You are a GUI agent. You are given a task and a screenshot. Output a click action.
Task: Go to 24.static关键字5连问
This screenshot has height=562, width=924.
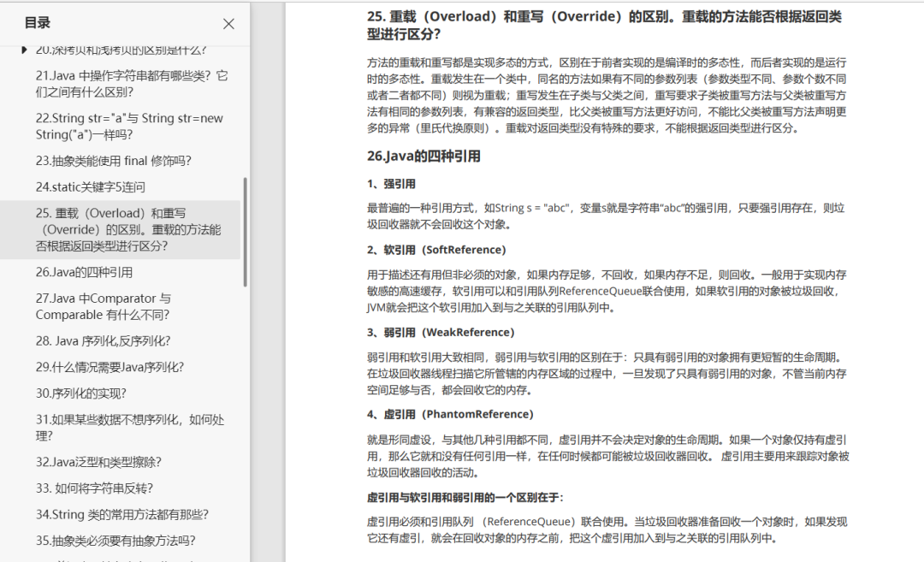pos(90,186)
